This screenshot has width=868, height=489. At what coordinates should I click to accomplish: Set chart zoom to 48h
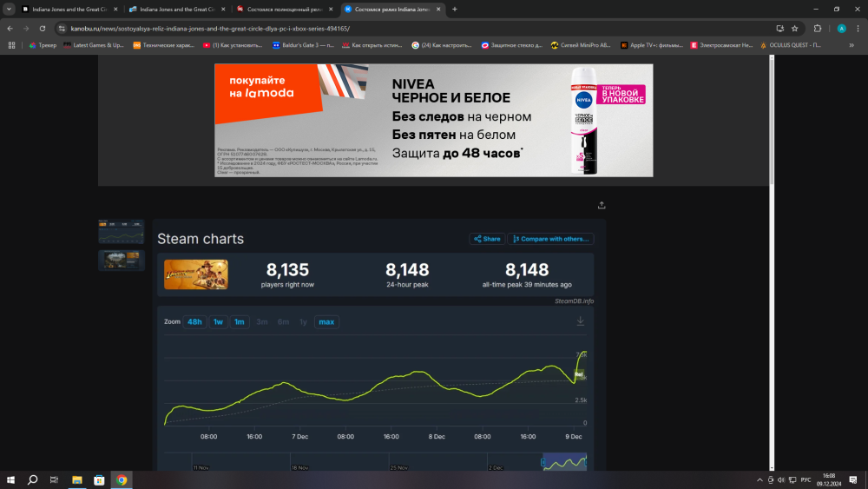194,322
